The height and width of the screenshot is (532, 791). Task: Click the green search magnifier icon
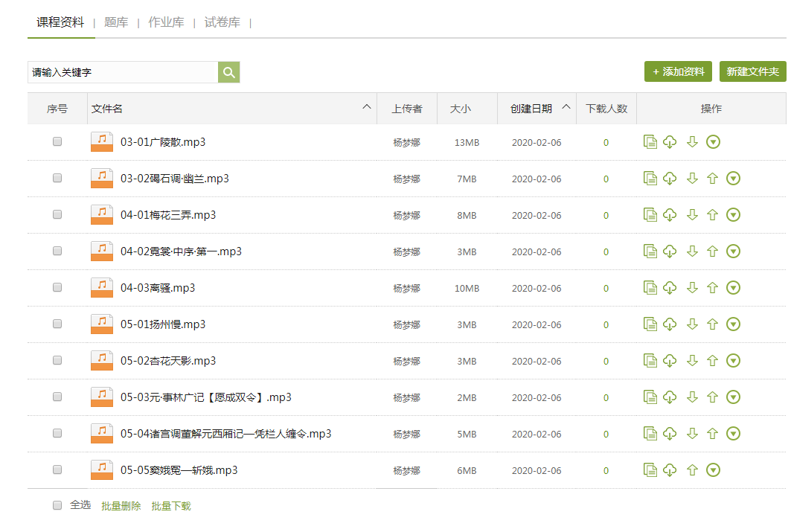pyautogui.click(x=228, y=72)
